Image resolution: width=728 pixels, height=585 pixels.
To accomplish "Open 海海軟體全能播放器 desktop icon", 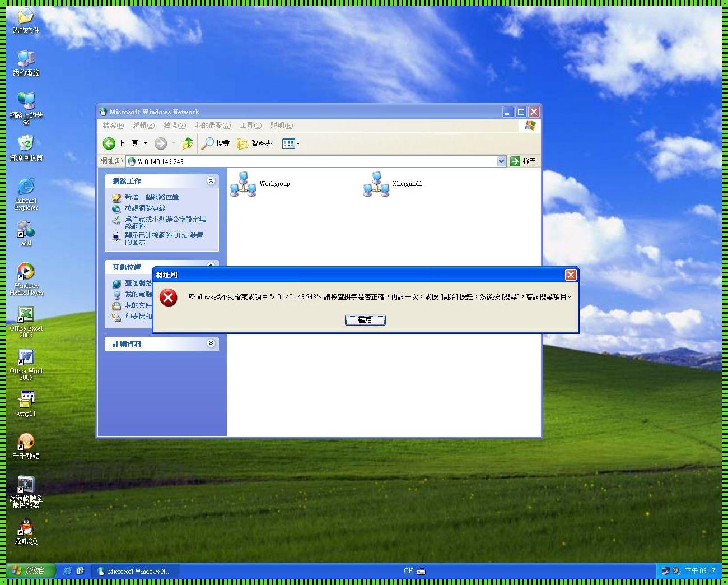I will click(26, 492).
